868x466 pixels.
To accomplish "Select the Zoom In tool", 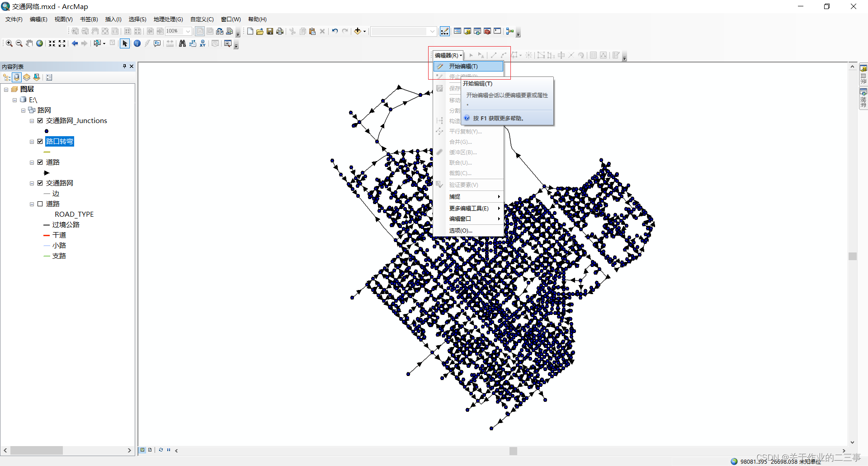I will click(x=9, y=43).
